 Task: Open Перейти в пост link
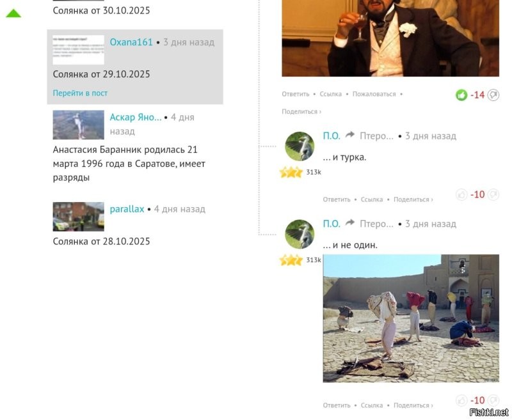coord(80,93)
